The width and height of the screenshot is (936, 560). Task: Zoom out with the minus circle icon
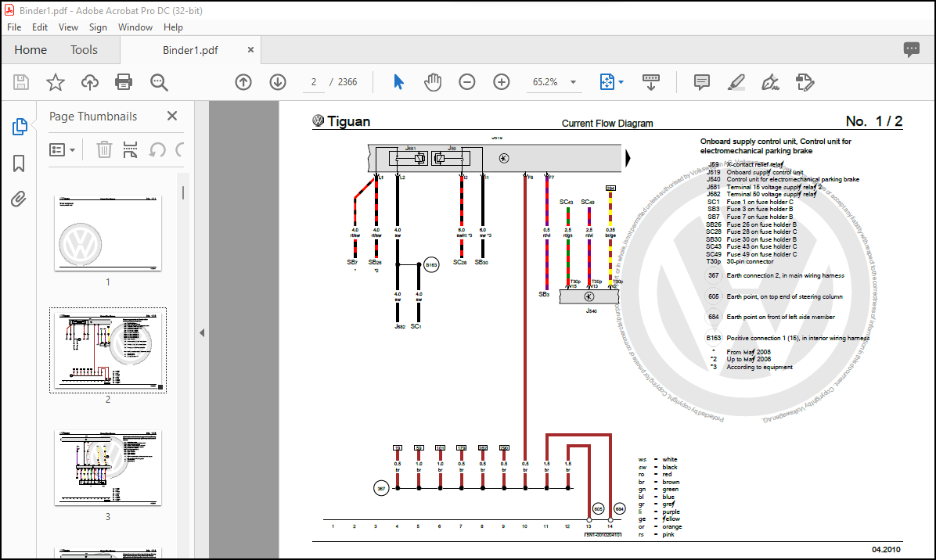(466, 82)
